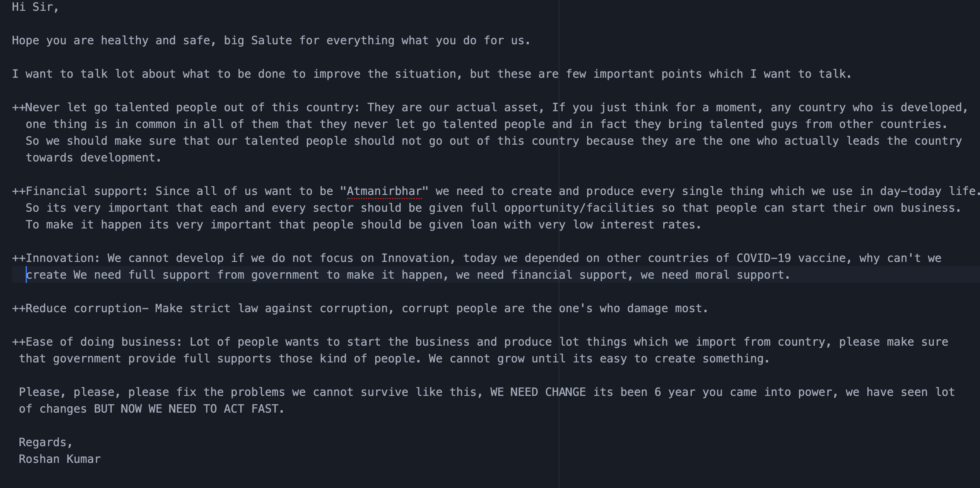Click the '++Never' bullet heading
Viewport: 980px width, 488px height.
tap(36, 107)
